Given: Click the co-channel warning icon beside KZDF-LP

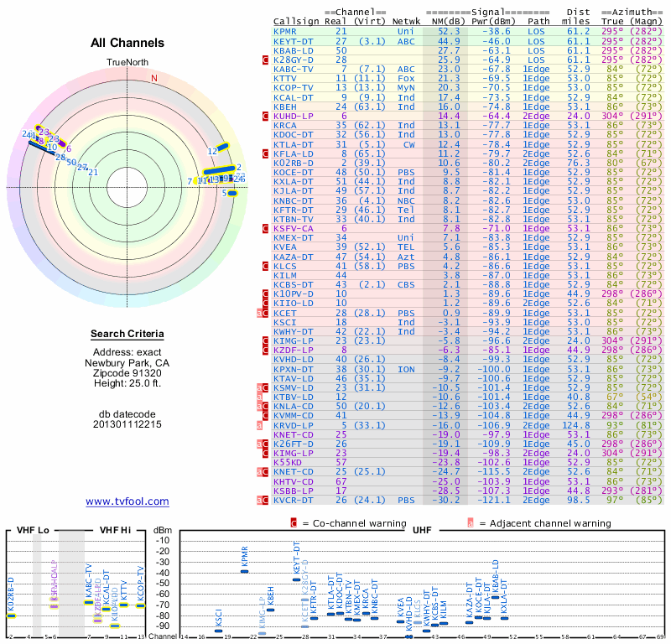Looking at the screenshot, I should click(266, 350).
